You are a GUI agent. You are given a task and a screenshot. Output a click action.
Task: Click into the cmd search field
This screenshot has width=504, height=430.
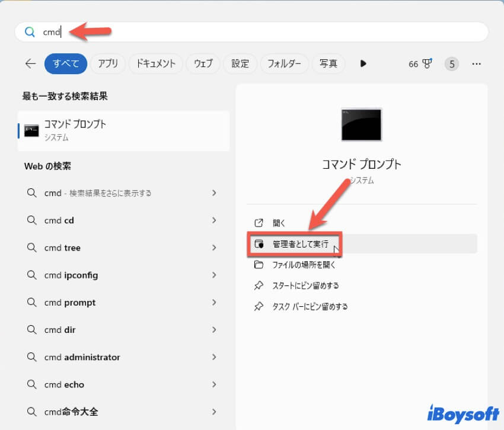(x=251, y=32)
